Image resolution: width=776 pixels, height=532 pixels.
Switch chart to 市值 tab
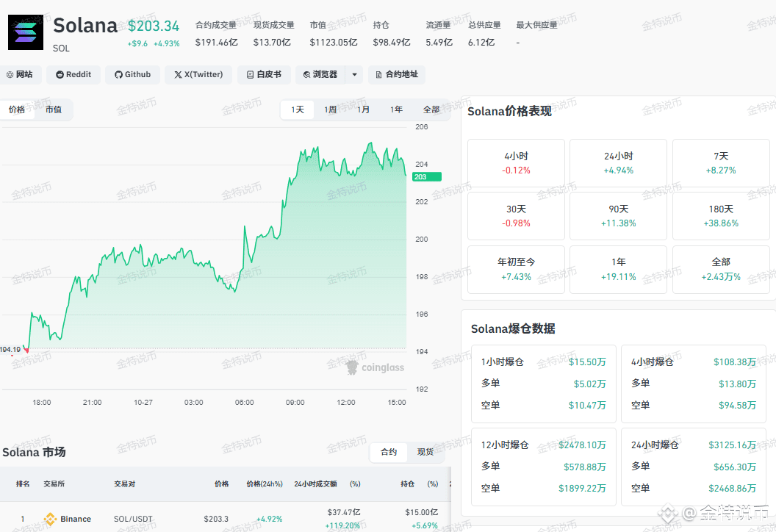(54, 109)
